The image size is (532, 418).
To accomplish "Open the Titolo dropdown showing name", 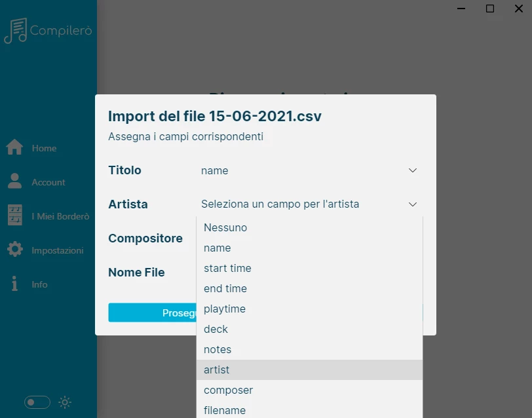I will pos(309,170).
